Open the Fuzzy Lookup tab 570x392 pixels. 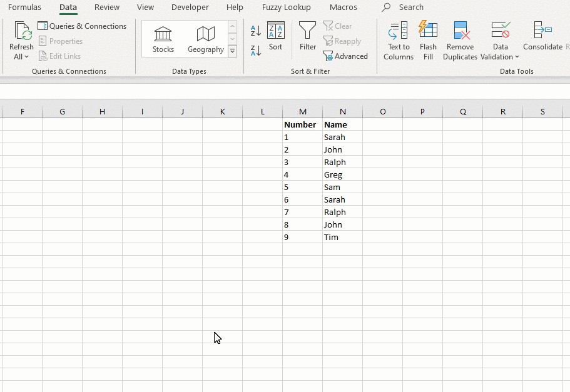[286, 8]
